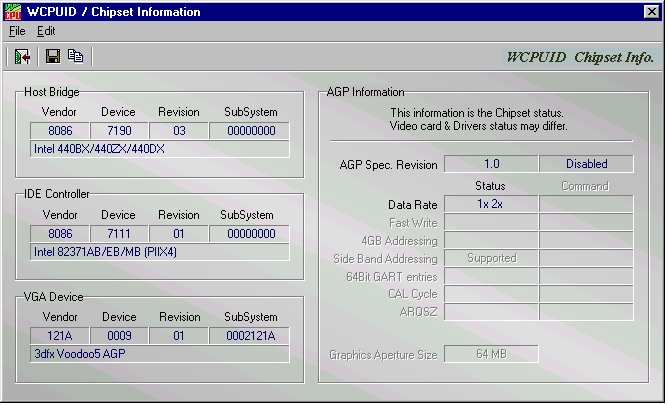668x405 pixels.
Task: Select VGA Device device value 0009
Action: pos(119,336)
